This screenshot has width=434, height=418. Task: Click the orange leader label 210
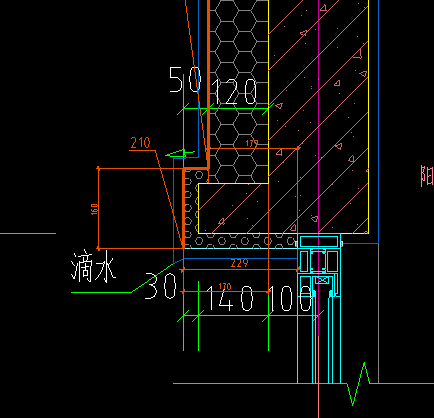140,143
